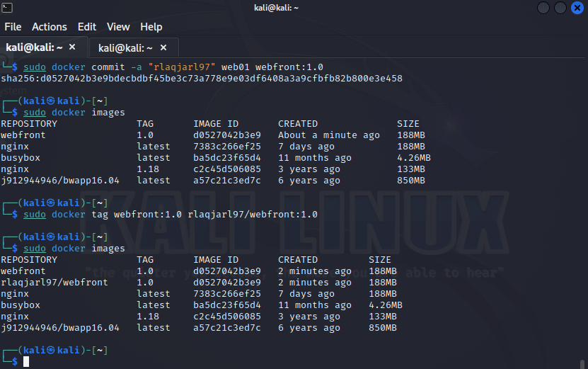Image resolution: width=588 pixels, height=369 pixels.
Task: Click '850MB' size in second listing
Action: tap(383, 328)
